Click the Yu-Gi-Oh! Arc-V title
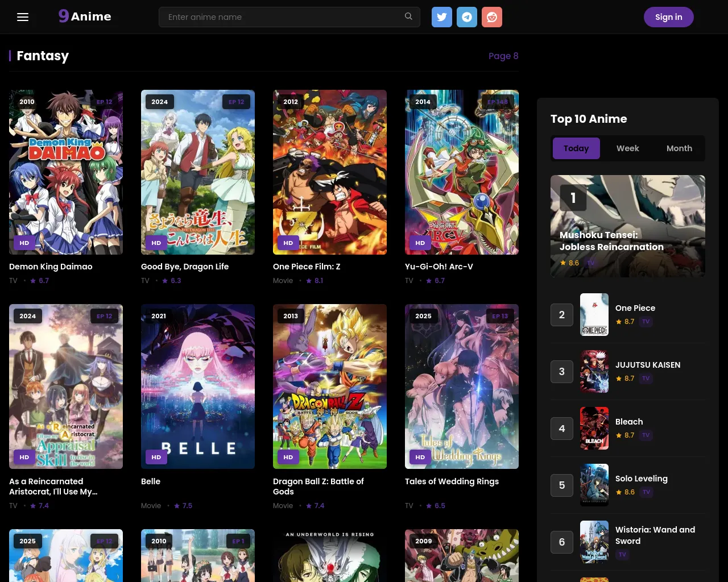Screen dimensions: 728x582 [439, 267]
